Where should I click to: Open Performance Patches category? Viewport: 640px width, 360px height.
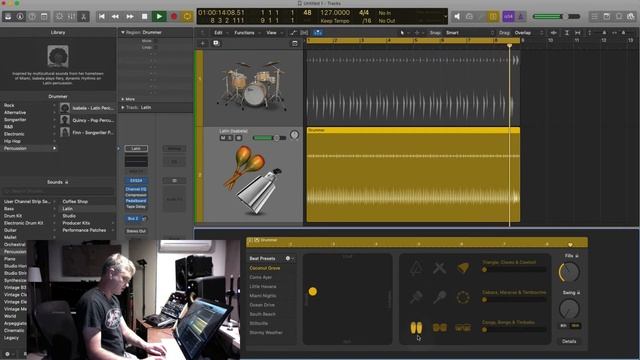84,230
